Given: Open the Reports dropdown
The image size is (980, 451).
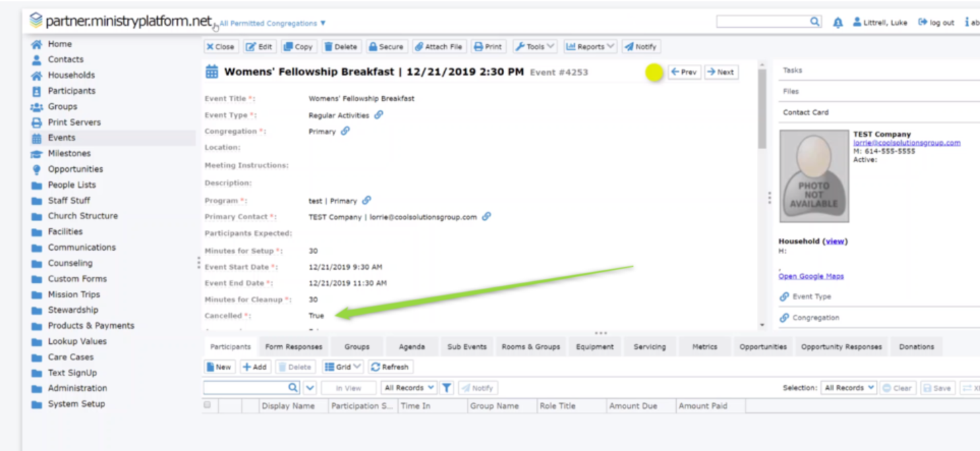Looking at the screenshot, I should [590, 47].
